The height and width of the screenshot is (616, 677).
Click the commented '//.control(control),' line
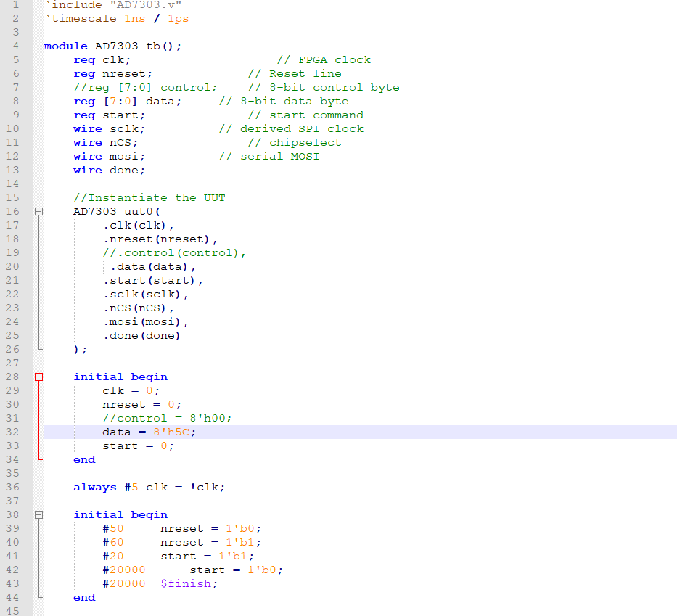pyautogui.click(x=174, y=253)
